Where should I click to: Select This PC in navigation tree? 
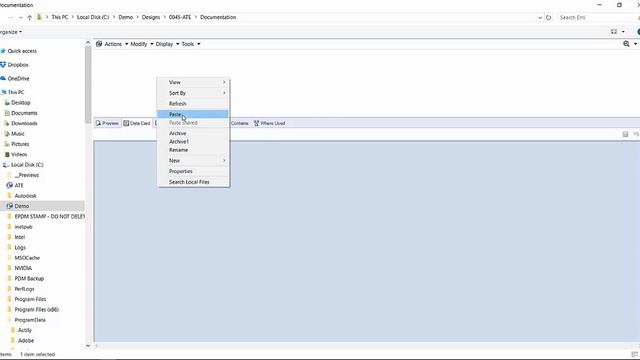16,92
